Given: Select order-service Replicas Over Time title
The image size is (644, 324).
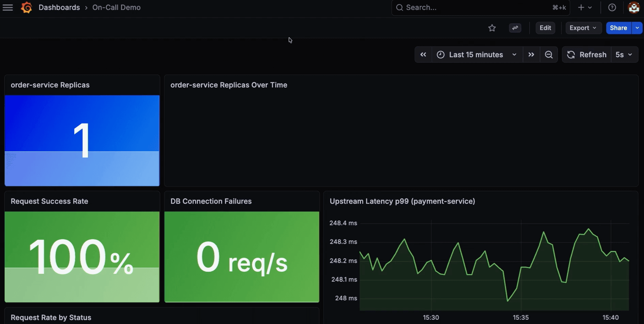Looking at the screenshot, I should point(229,85).
